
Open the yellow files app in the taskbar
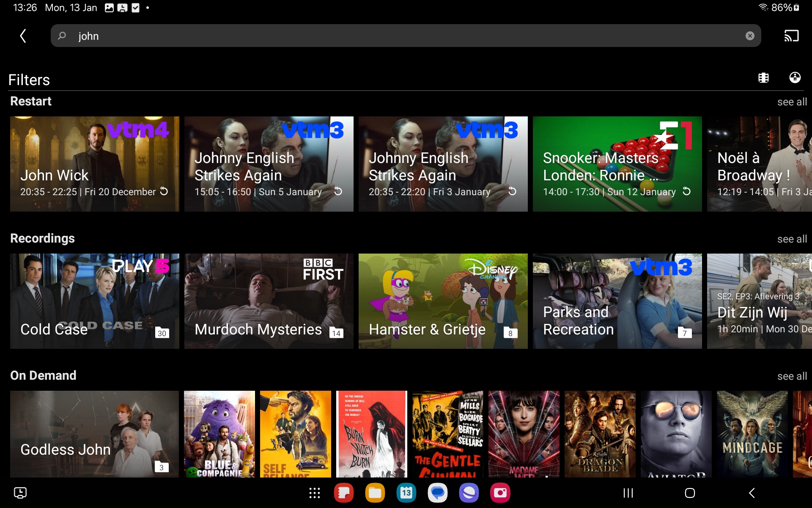coord(375,493)
